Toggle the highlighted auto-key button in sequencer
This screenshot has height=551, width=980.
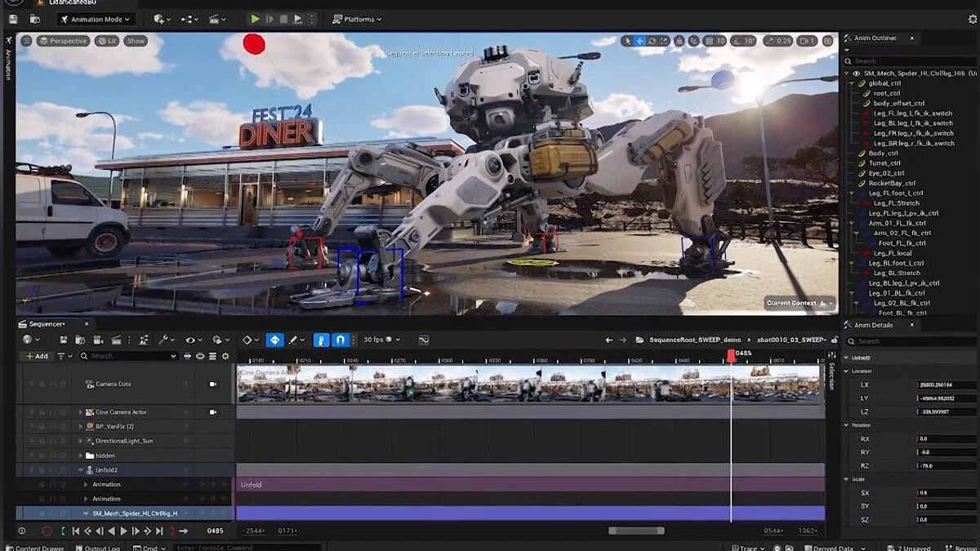(275, 340)
